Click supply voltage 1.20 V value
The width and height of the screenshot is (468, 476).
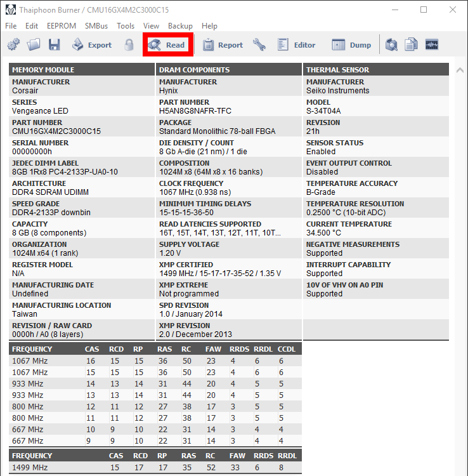pos(170,253)
